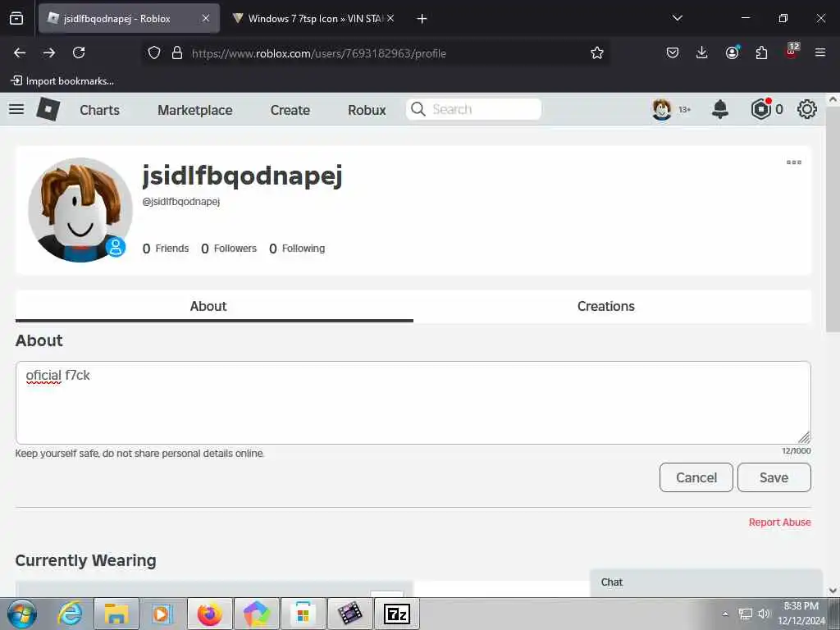Open the Firefox downloads panel

tap(702, 52)
